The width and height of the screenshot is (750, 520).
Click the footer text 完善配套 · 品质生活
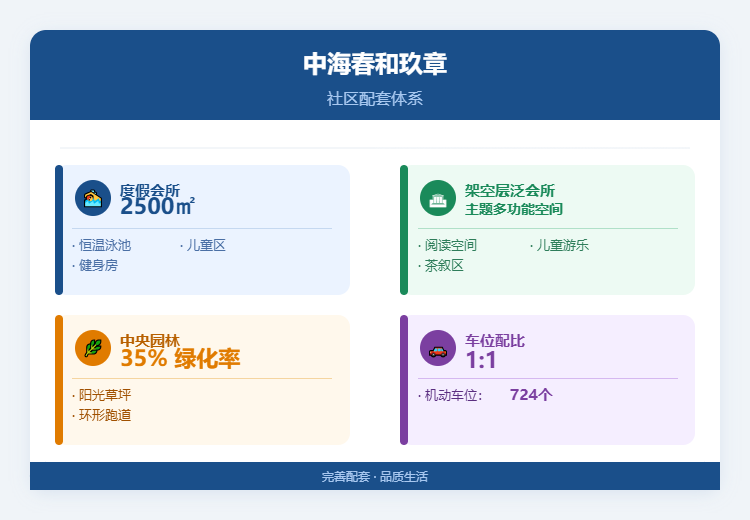tap(375, 476)
